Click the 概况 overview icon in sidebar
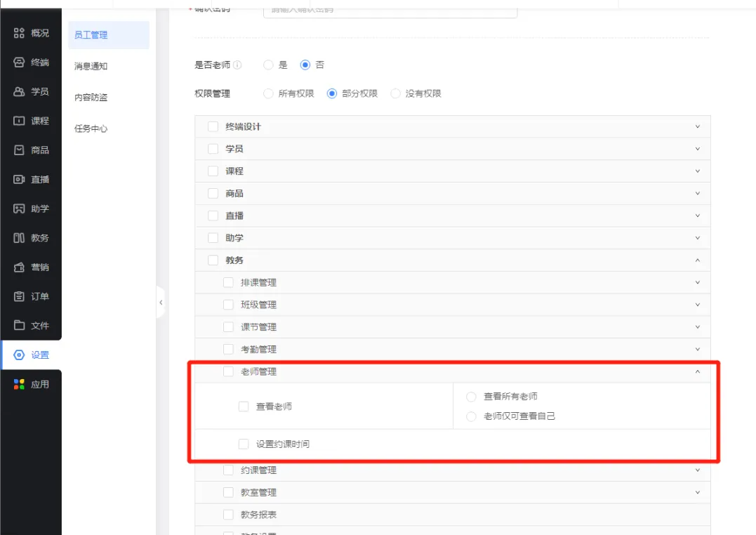Image resolution: width=756 pixels, height=535 pixels. click(x=19, y=33)
